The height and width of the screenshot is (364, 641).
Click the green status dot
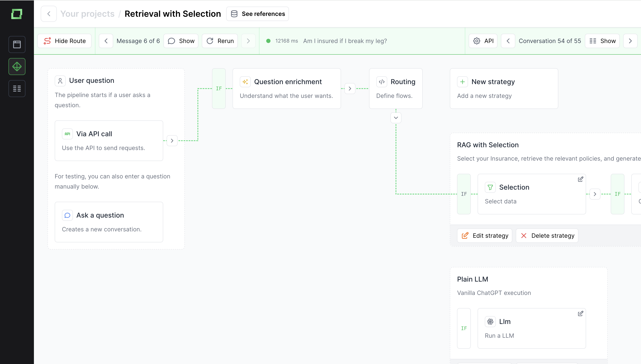point(268,41)
